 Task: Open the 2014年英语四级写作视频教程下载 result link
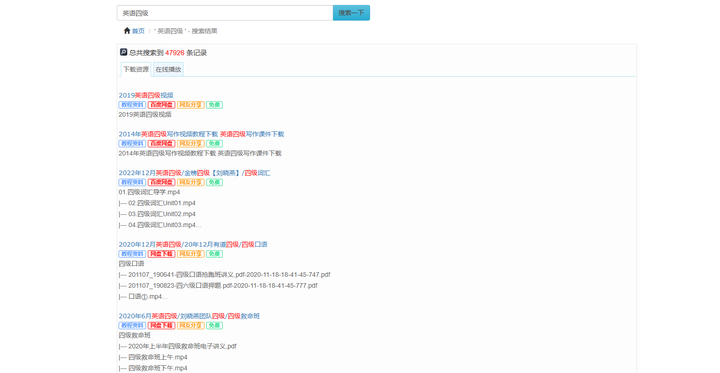pos(201,134)
